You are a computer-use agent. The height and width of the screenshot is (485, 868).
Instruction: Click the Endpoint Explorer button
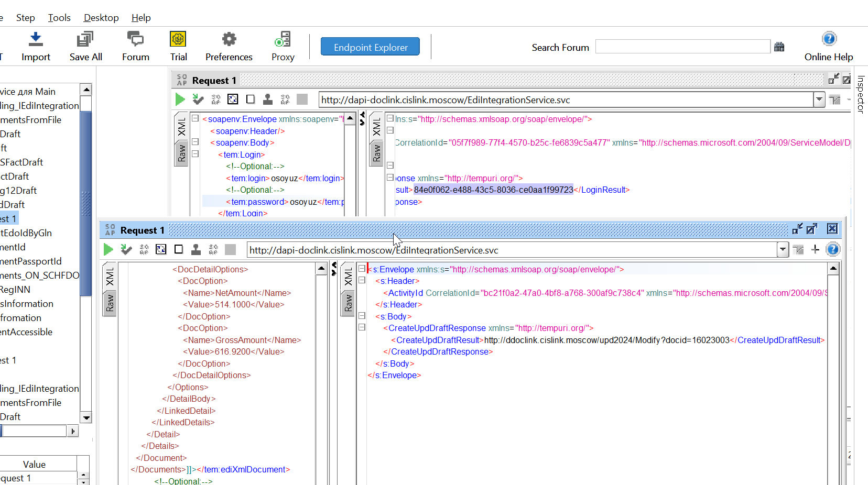coord(371,47)
